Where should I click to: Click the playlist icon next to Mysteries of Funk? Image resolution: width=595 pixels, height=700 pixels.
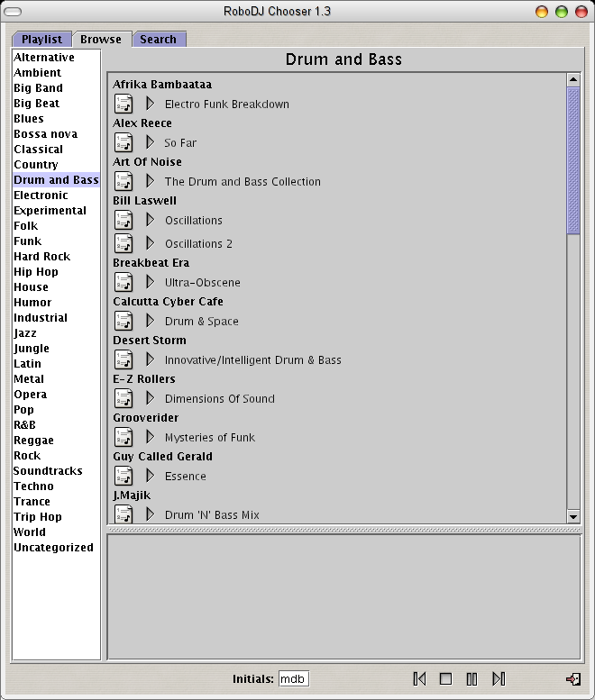pyautogui.click(x=124, y=437)
